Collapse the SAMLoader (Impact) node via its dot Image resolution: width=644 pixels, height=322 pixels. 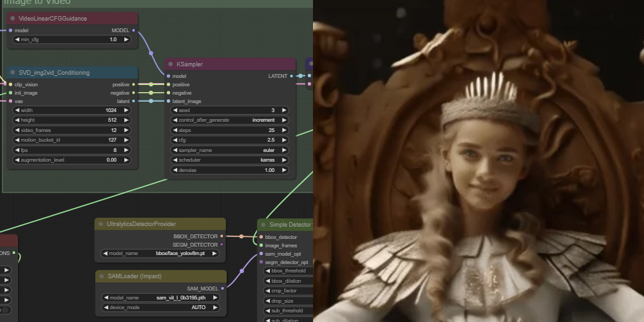tap(102, 276)
